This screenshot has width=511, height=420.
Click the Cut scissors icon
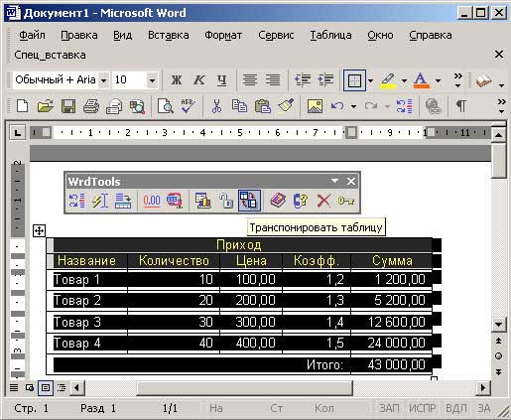pos(216,106)
